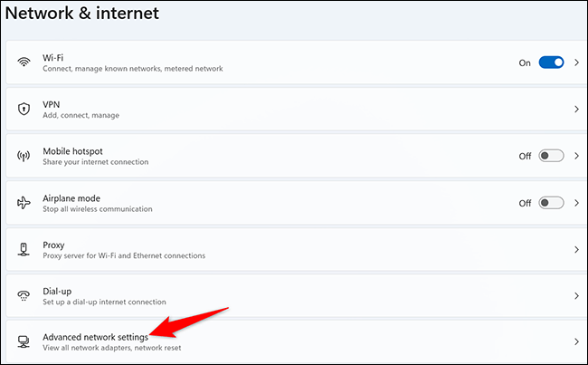Click the Dial-up connection icon
The height and width of the screenshot is (365, 588).
point(24,296)
